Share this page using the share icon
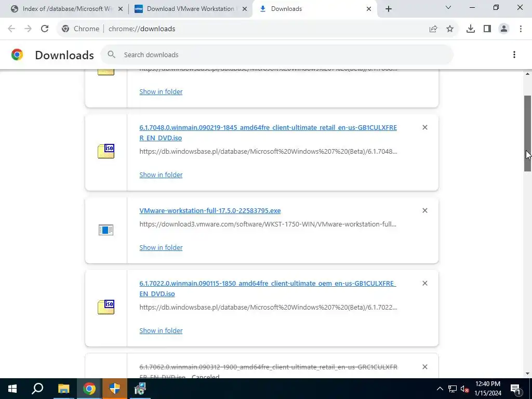This screenshot has height=399, width=532. click(433, 29)
